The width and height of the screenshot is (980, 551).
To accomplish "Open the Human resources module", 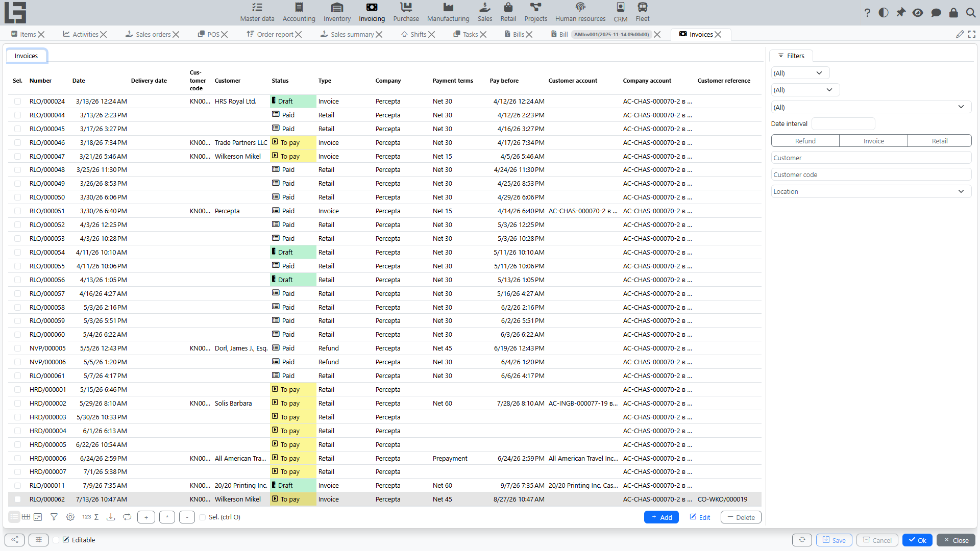I will click(580, 12).
